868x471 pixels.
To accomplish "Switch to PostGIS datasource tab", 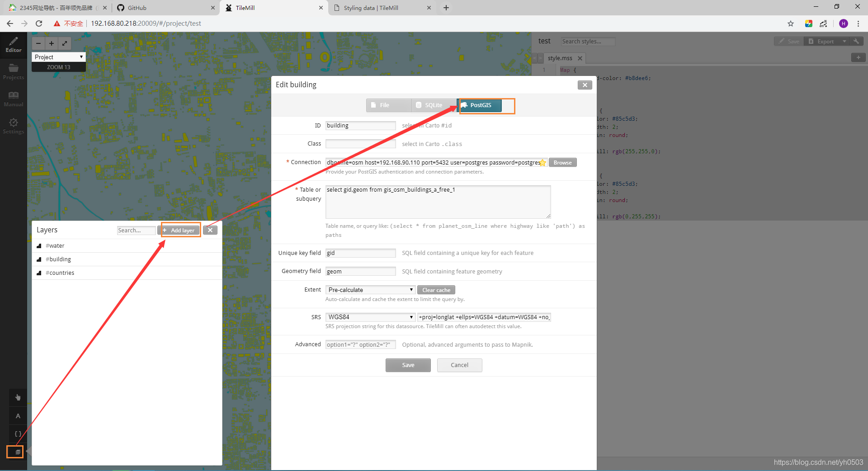I will (x=480, y=105).
